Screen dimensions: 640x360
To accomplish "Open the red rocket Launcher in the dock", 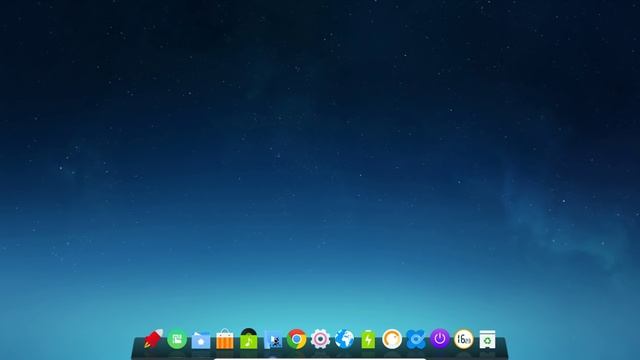I will click(x=153, y=339).
